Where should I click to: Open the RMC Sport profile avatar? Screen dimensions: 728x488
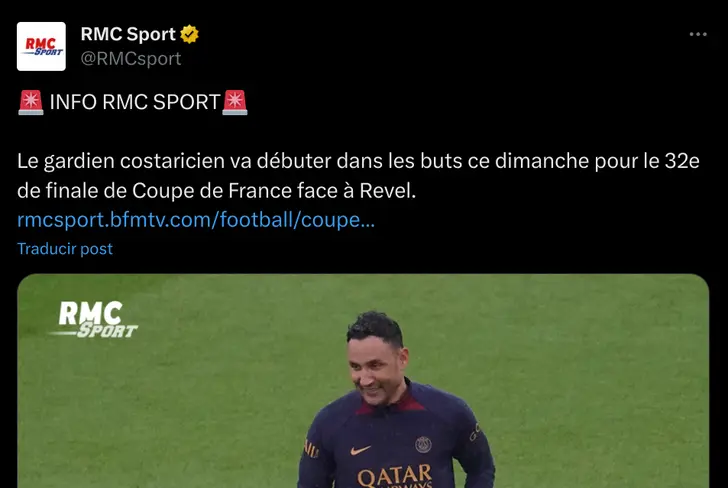pos(41,46)
